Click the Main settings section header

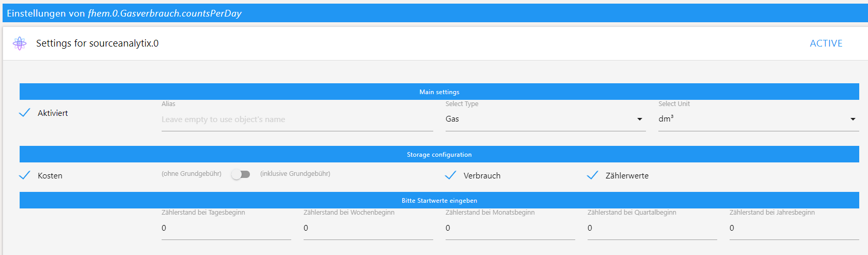[x=439, y=92]
